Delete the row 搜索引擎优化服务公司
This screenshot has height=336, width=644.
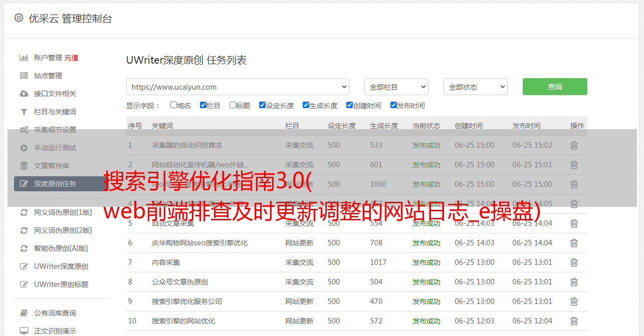point(574,301)
